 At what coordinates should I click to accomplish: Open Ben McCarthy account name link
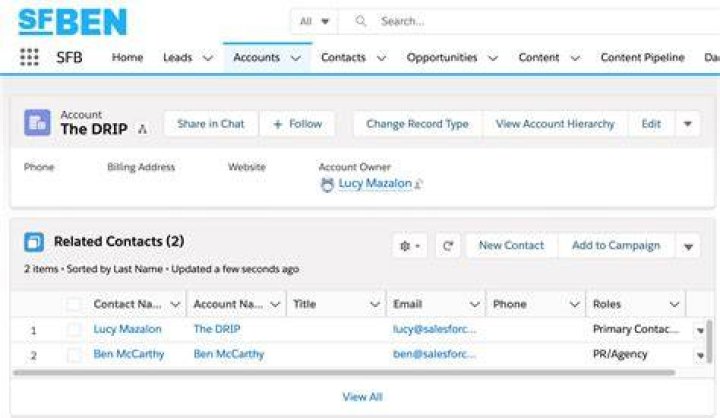(229, 354)
